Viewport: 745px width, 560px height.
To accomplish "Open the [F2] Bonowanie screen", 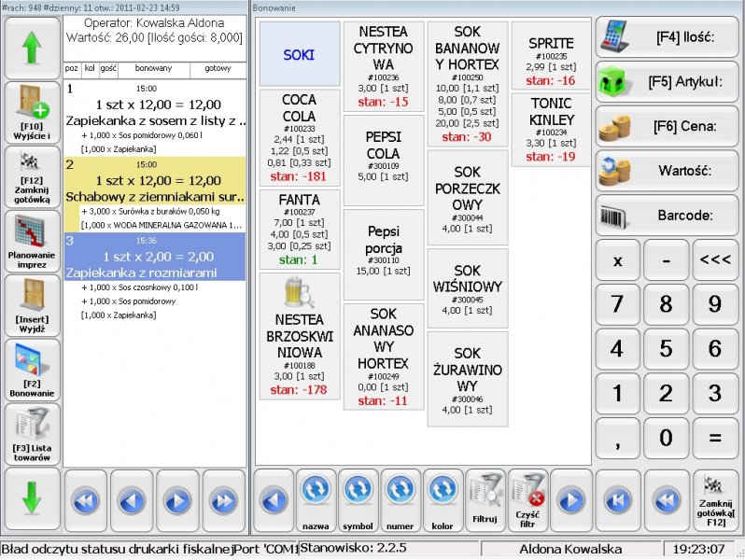I will pos(32,370).
